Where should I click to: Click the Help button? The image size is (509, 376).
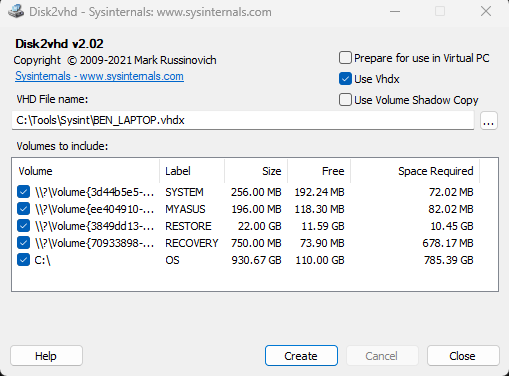tap(46, 356)
